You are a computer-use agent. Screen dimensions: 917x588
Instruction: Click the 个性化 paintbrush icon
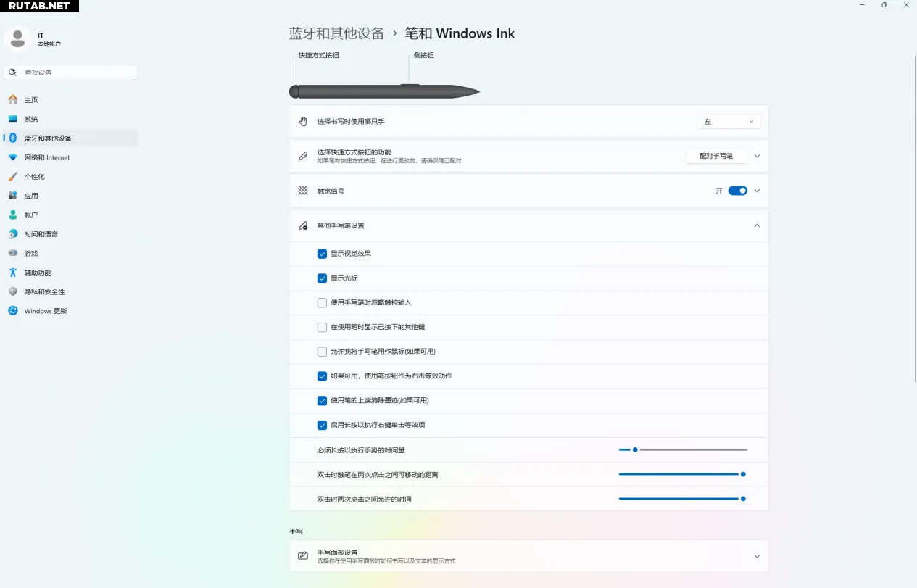pyautogui.click(x=13, y=176)
